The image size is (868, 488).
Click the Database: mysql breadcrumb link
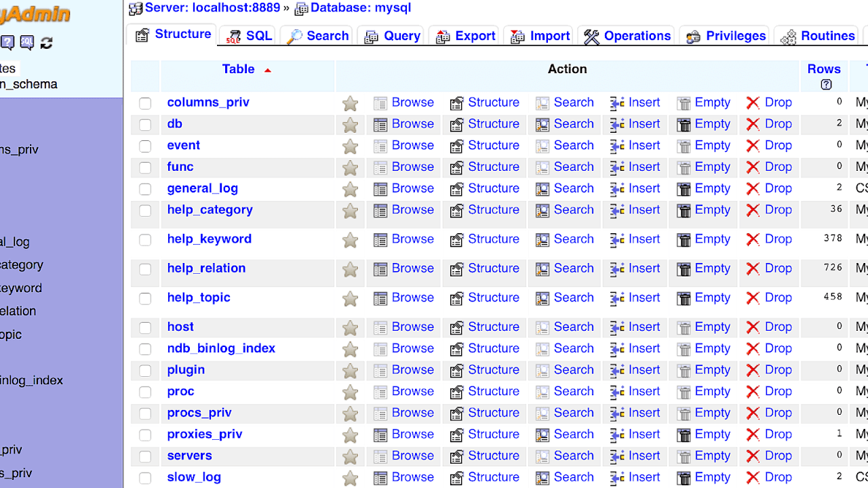click(x=361, y=8)
